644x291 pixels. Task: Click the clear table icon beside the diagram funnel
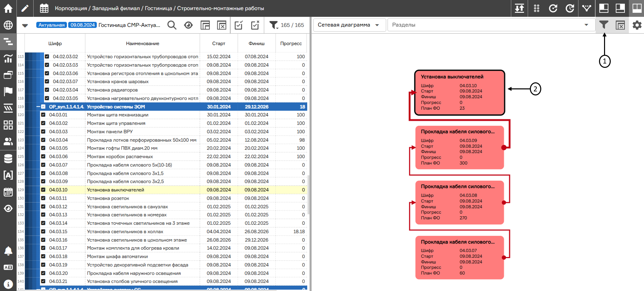[x=620, y=25]
